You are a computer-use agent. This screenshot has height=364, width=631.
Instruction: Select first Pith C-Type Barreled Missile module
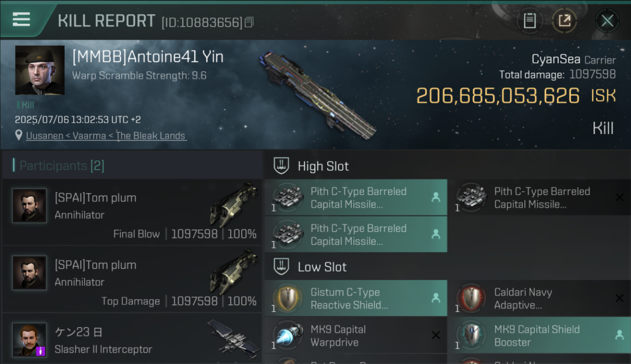[x=356, y=198]
